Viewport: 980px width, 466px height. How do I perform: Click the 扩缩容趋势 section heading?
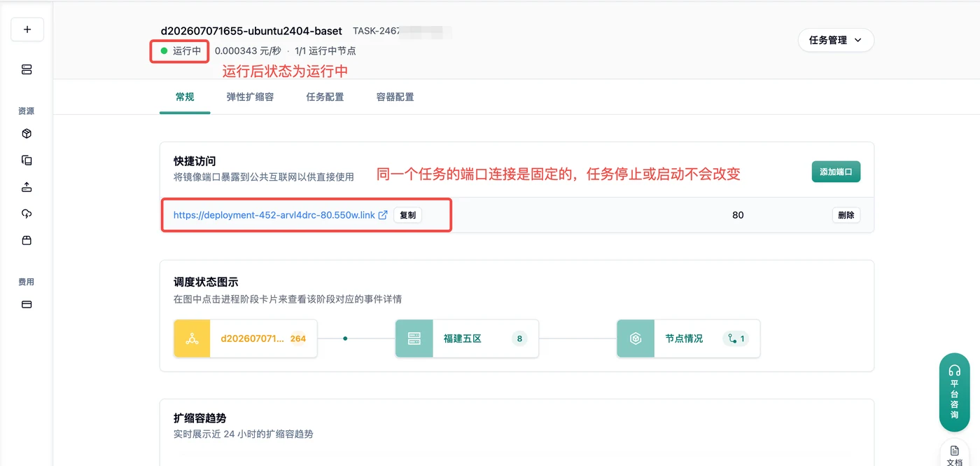[200, 418]
